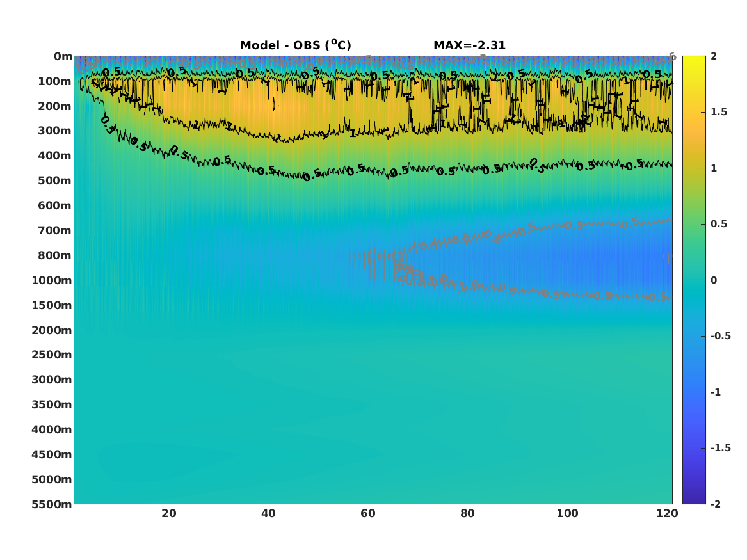747x560 pixels.
Task: Click the colorbar tick label '-2'
Action: coord(716,504)
